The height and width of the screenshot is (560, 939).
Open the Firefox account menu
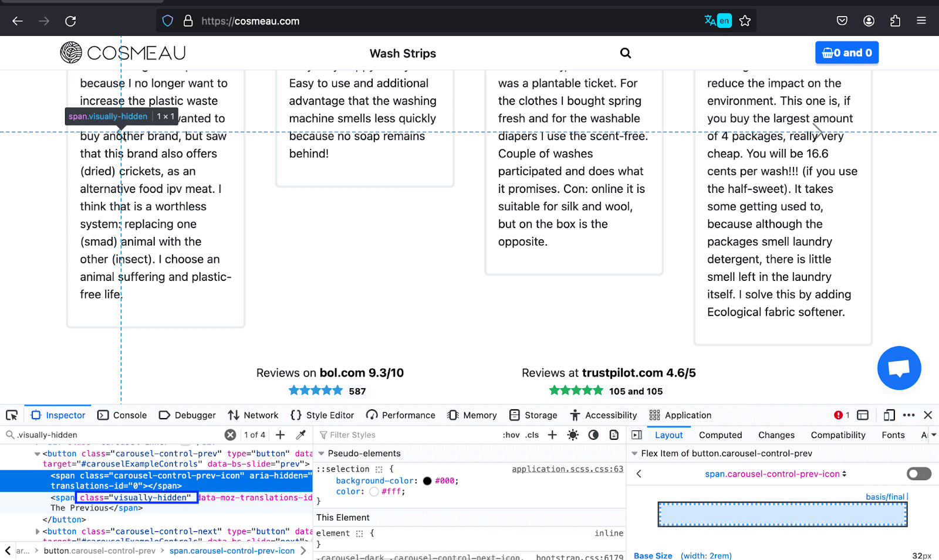pyautogui.click(x=869, y=21)
